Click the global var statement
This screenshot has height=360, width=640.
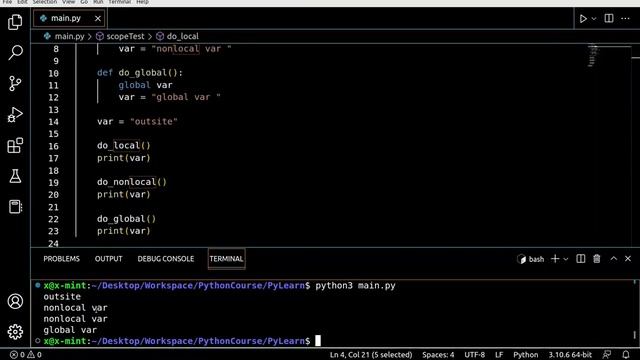(145, 85)
